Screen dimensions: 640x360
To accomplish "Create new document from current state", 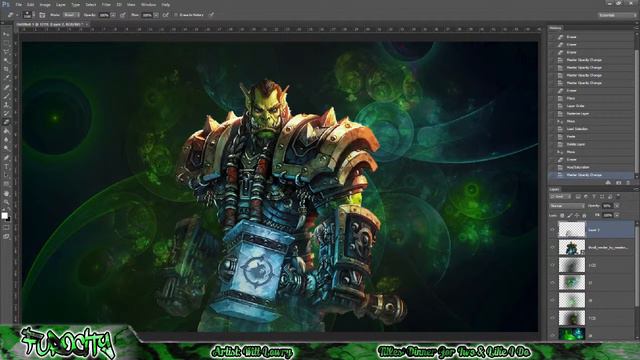I will [608, 182].
